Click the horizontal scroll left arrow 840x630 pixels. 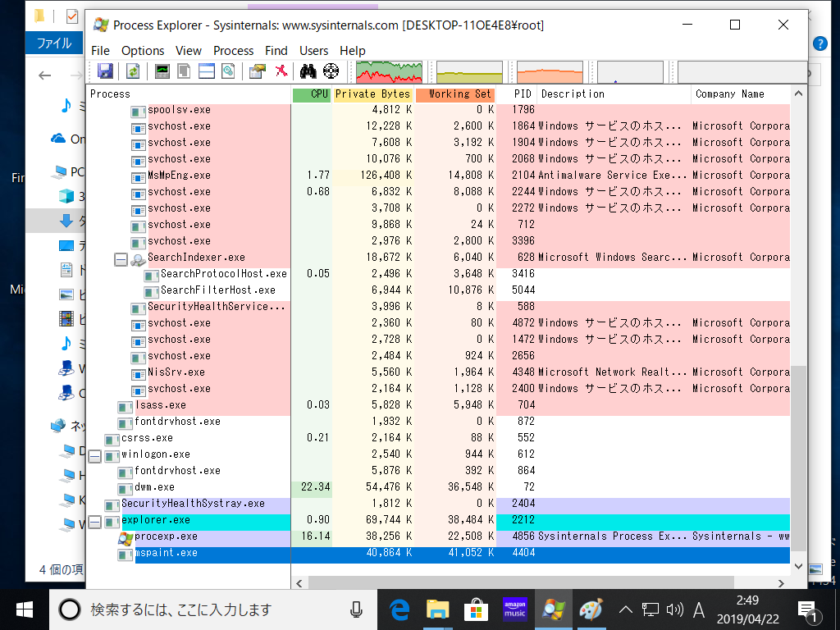(299, 583)
